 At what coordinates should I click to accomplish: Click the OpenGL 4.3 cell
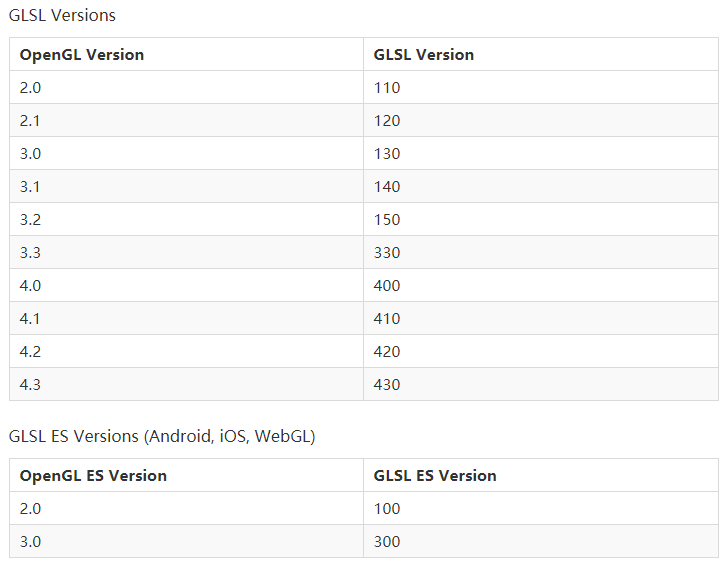(30, 385)
